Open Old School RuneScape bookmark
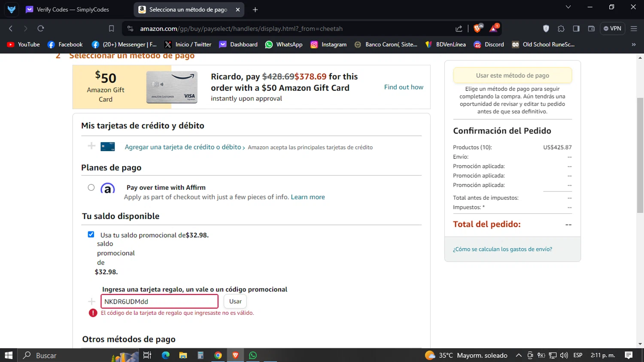The image size is (644, 362). (543, 44)
